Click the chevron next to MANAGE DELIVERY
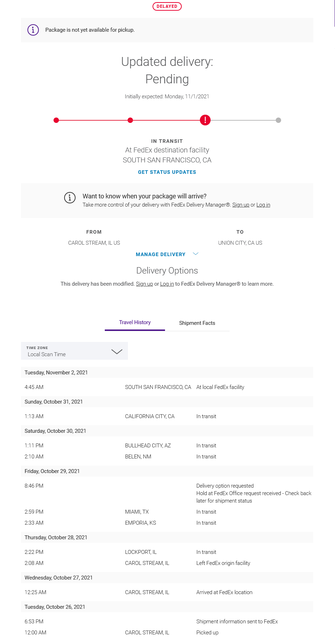The height and width of the screenshot is (644, 335). tap(195, 254)
